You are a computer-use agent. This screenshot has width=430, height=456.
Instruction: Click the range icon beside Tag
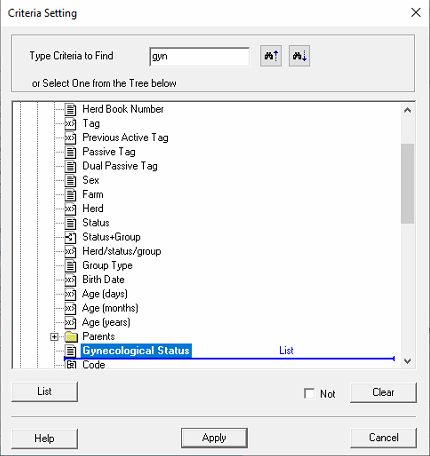70,124
